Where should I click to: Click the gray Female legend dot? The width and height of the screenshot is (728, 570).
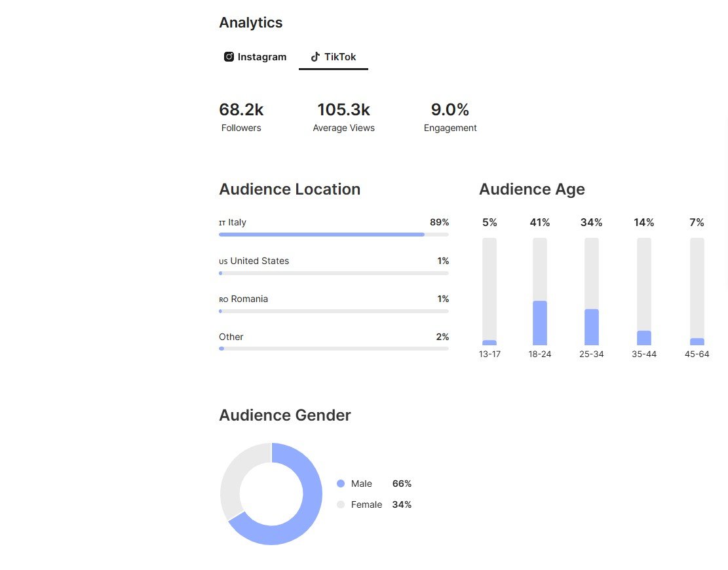point(341,504)
